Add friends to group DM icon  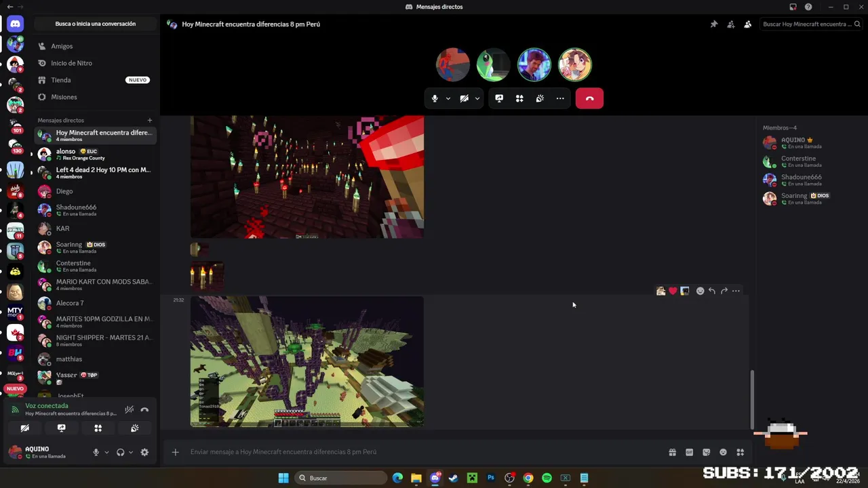coord(730,24)
